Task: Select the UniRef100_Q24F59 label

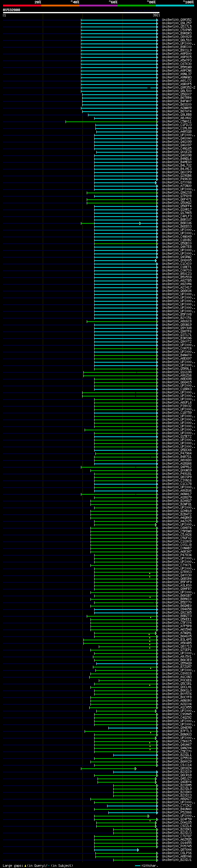Action: click(x=177, y=819)
